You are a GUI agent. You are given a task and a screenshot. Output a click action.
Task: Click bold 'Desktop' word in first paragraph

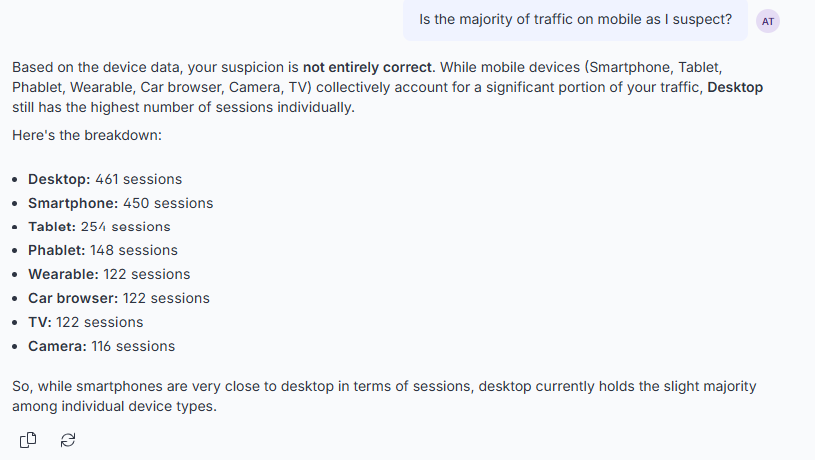pyautogui.click(x=735, y=87)
